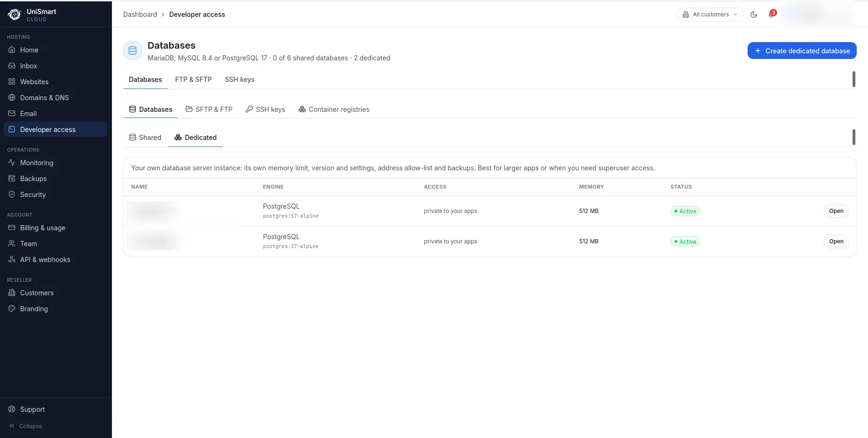Click the Databases header cylinder icon

click(133, 51)
